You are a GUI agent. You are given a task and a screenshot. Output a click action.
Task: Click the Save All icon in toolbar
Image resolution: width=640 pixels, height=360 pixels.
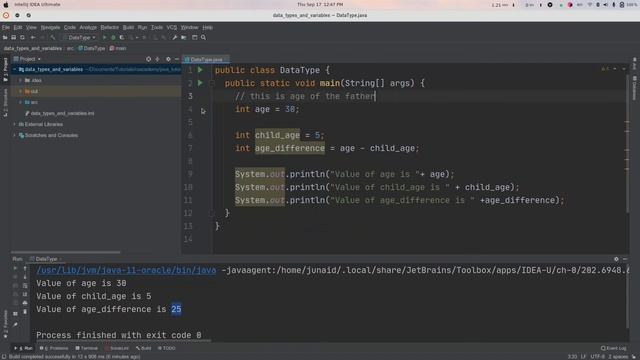(13, 38)
